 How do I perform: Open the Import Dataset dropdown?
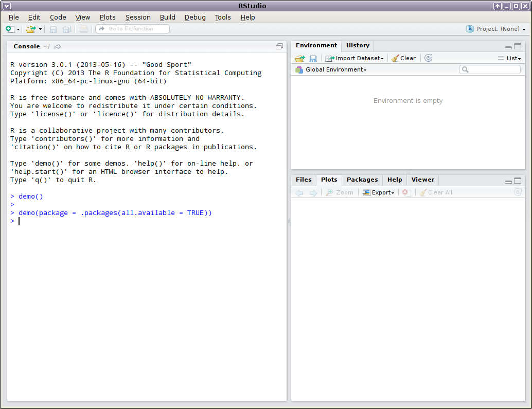tap(354, 58)
